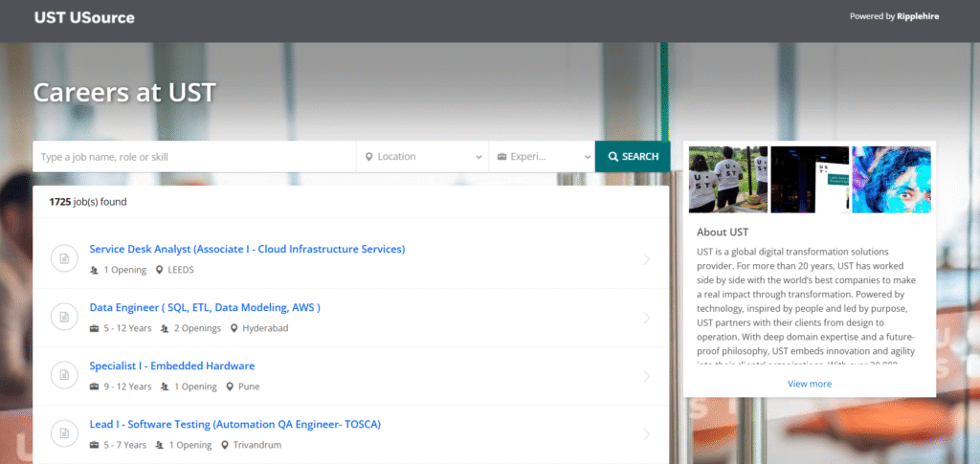Click the openings icon on Service Desk Analyst row
The height and width of the screenshot is (464, 980).
click(95, 271)
